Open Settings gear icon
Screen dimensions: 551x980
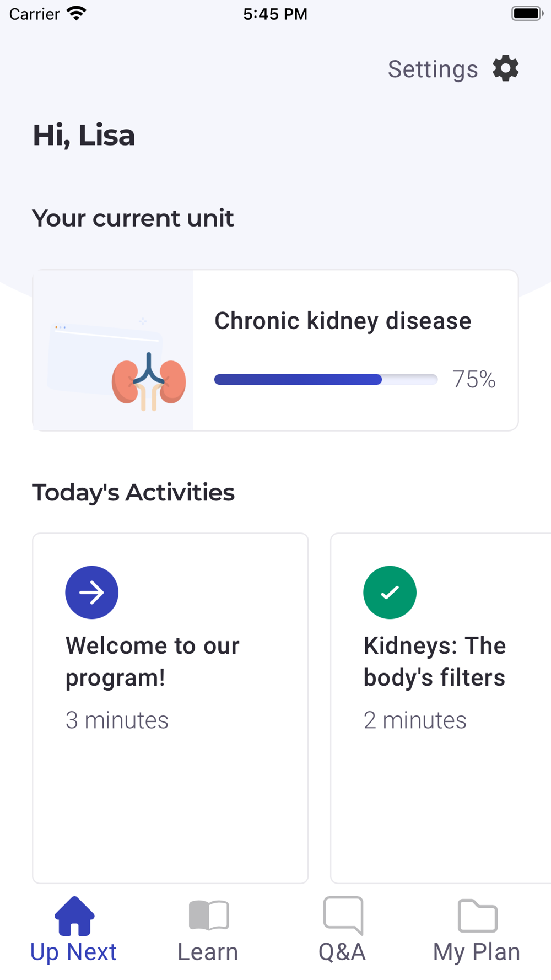tap(506, 68)
